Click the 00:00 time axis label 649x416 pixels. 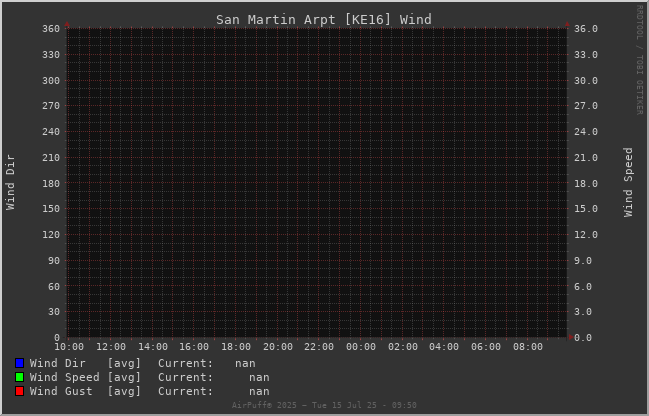coord(361,347)
